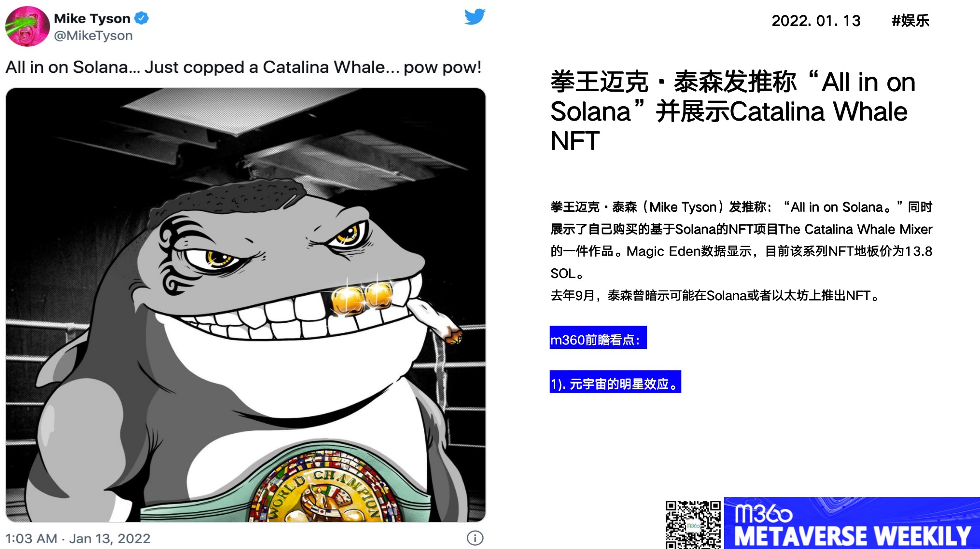Image resolution: width=980 pixels, height=549 pixels.
Task: Click the #娱乐 hashtag
Action: [910, 21]
